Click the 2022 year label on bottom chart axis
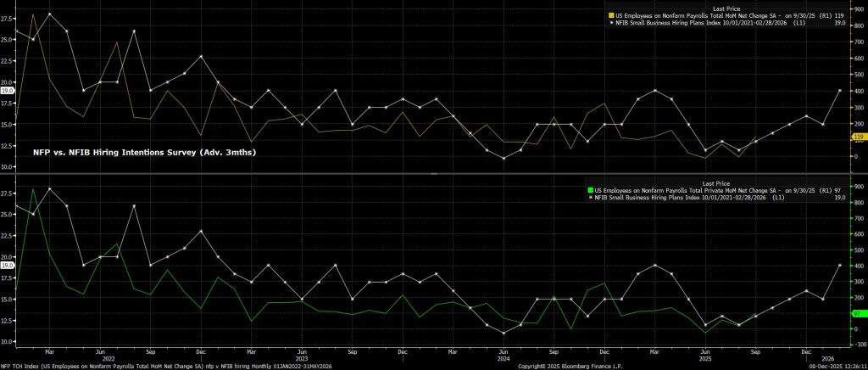The width and height of the screenshot is (868, 370). pyautogui.click(x=102, y=357)
